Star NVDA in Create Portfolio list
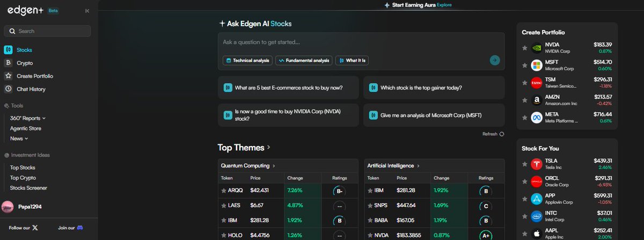 coord(525,48)
